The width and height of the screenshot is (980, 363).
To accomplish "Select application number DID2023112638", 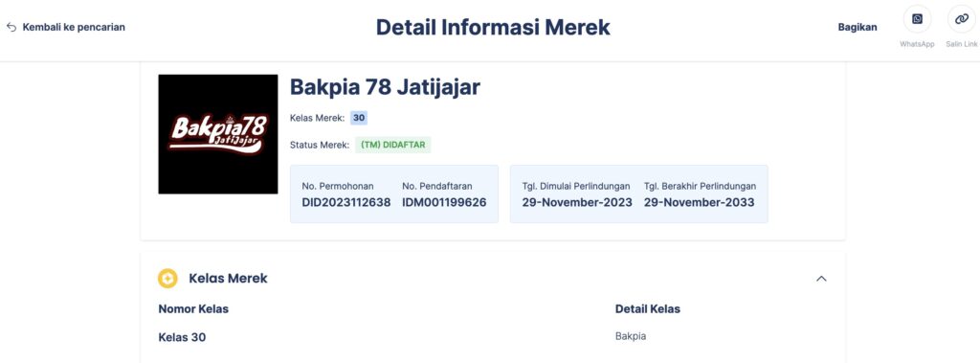I will [x=346, y=202].
